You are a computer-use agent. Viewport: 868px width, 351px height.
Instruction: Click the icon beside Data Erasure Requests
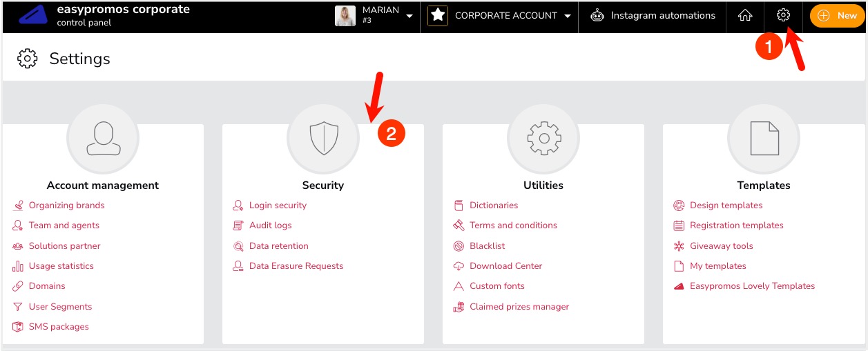coord(238,266)
